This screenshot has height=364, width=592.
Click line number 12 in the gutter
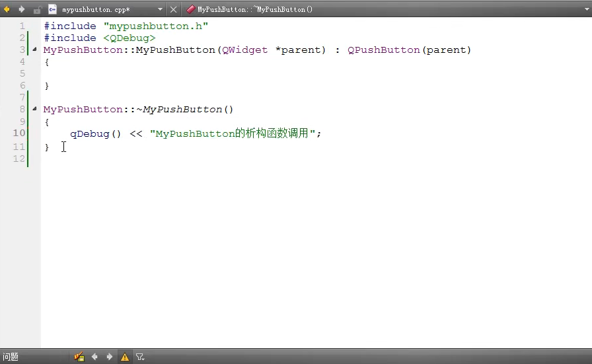(x=19, y=159)
